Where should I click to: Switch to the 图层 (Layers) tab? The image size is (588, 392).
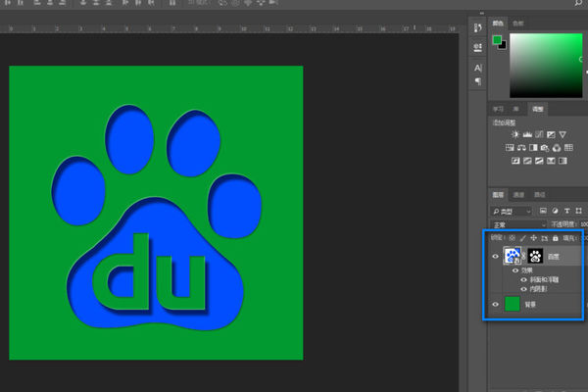click(498, 194)
